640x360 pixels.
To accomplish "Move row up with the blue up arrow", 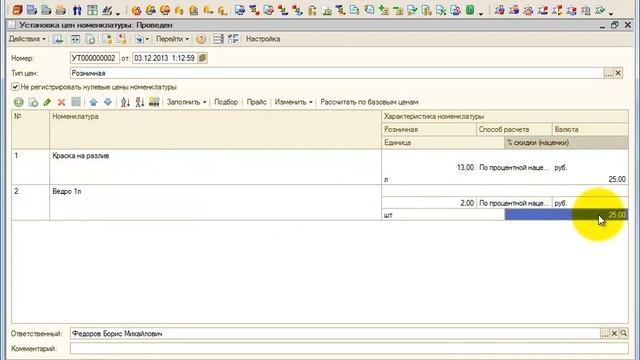I will pos(93,102).
